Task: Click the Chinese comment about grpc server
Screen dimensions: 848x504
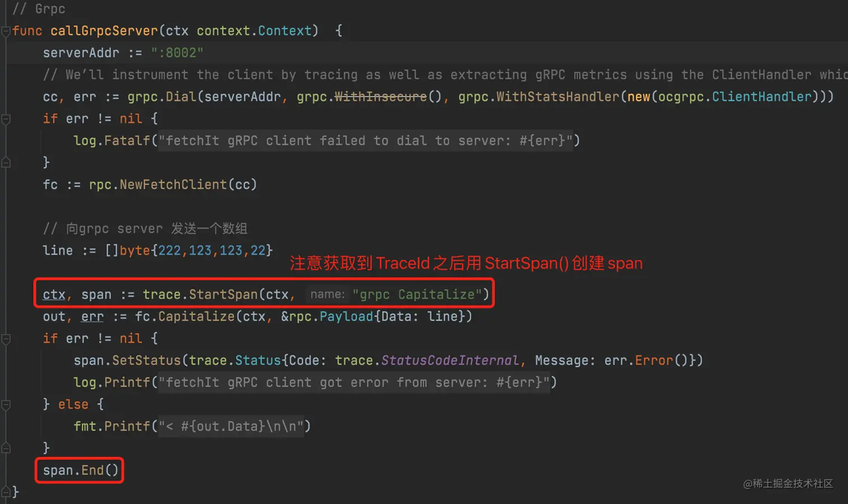Action: (145, 228)
